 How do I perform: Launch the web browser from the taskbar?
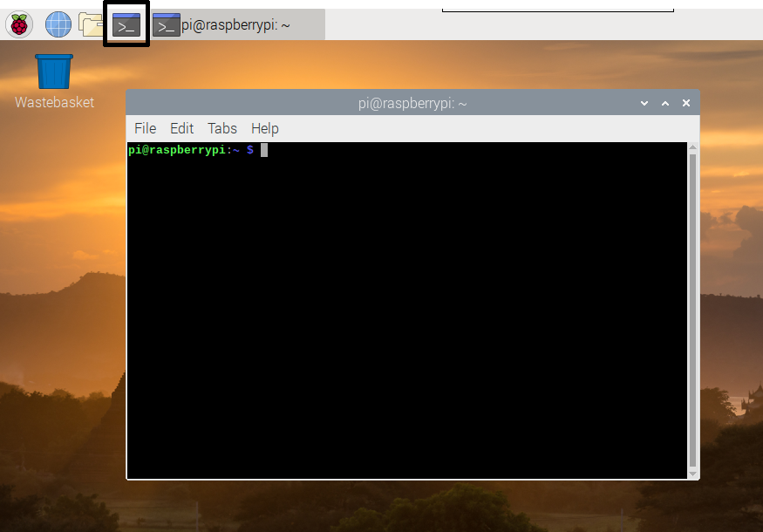57,24
